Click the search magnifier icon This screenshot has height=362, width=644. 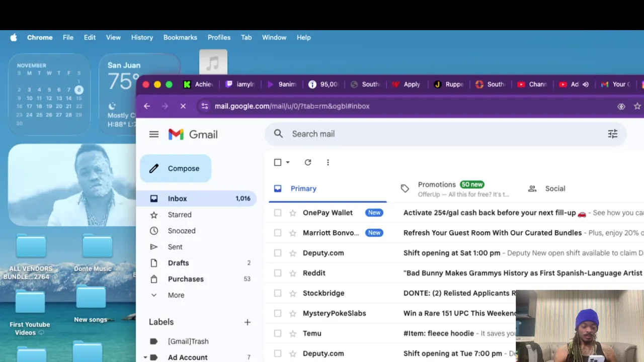278,134
